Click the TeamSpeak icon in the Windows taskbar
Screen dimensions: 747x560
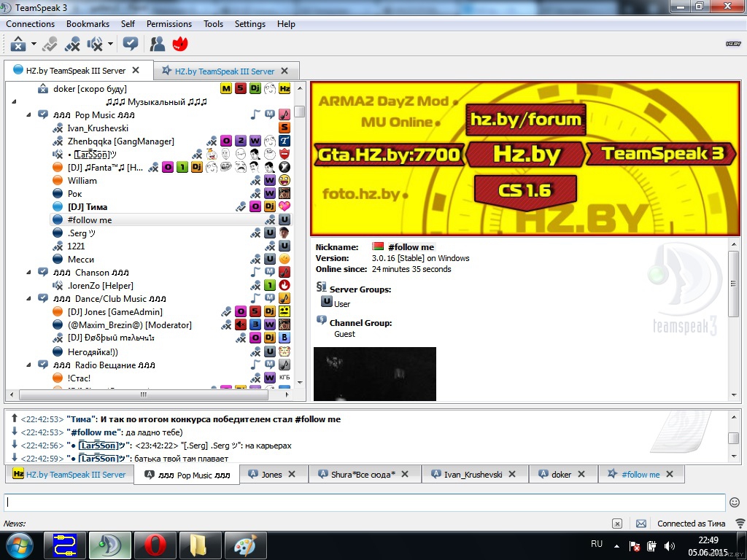pyautogui.click(x=111, y=545)
